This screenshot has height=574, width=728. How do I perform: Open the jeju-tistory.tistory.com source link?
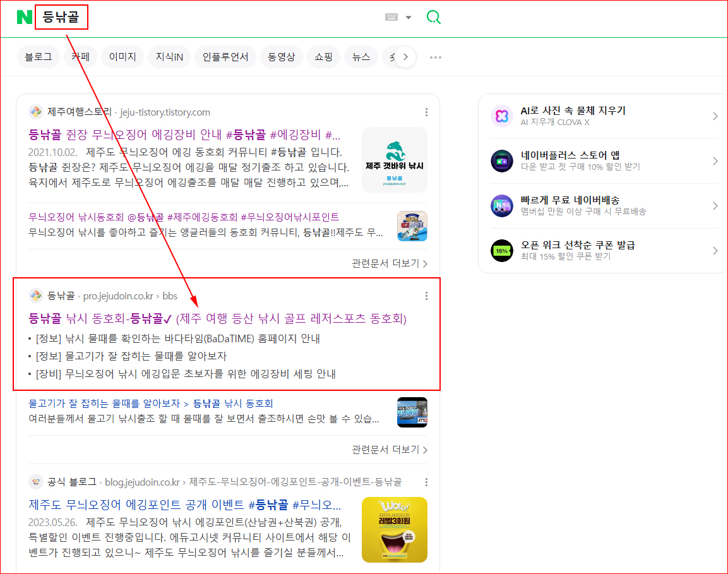pos(165,112)
